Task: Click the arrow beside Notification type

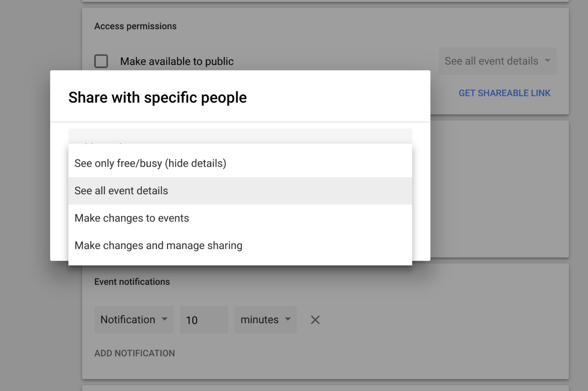Action: [x=165, y=319]
